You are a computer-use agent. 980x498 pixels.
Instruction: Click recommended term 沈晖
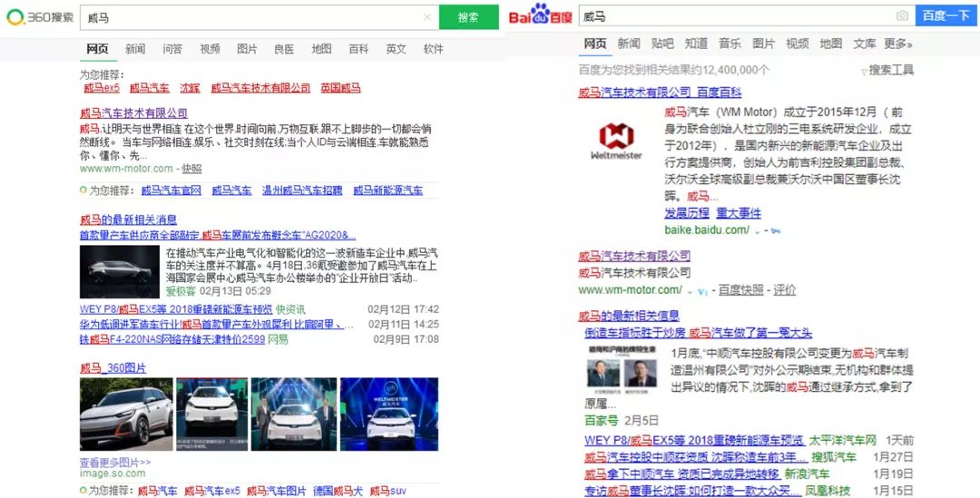click(190, 88)
